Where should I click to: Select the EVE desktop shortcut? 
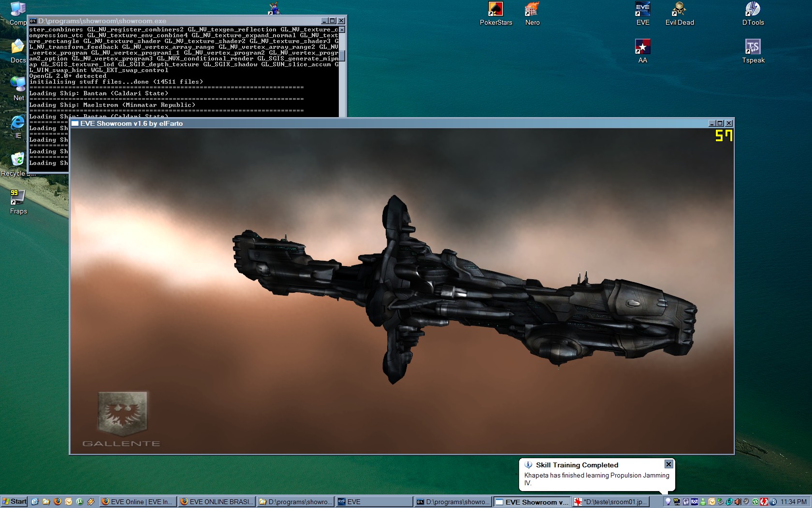click(x=643, y=14)
